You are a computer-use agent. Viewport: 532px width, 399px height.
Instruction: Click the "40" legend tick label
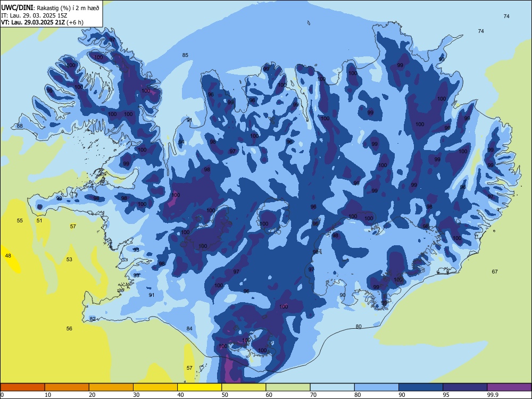click(x=180, y=395)
